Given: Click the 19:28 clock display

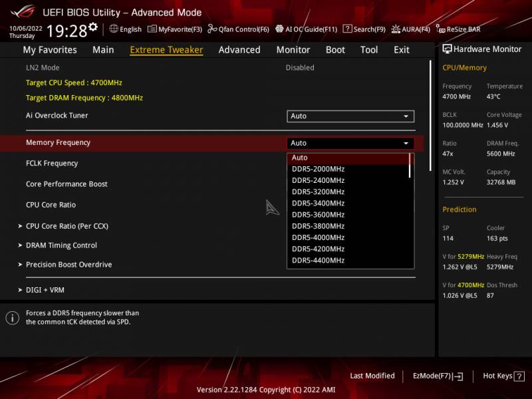Looking at the screenshot, I should coord(67,31).
